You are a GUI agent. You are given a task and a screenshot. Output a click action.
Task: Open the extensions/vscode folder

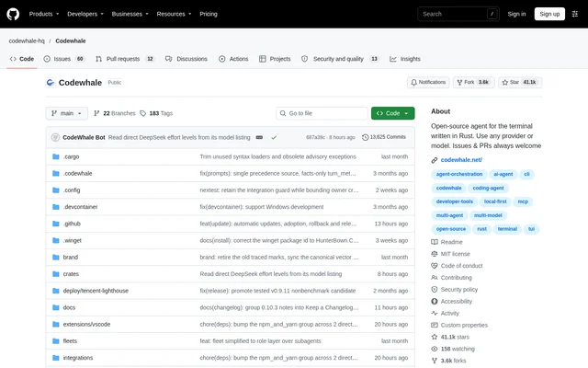click(86, 325)
